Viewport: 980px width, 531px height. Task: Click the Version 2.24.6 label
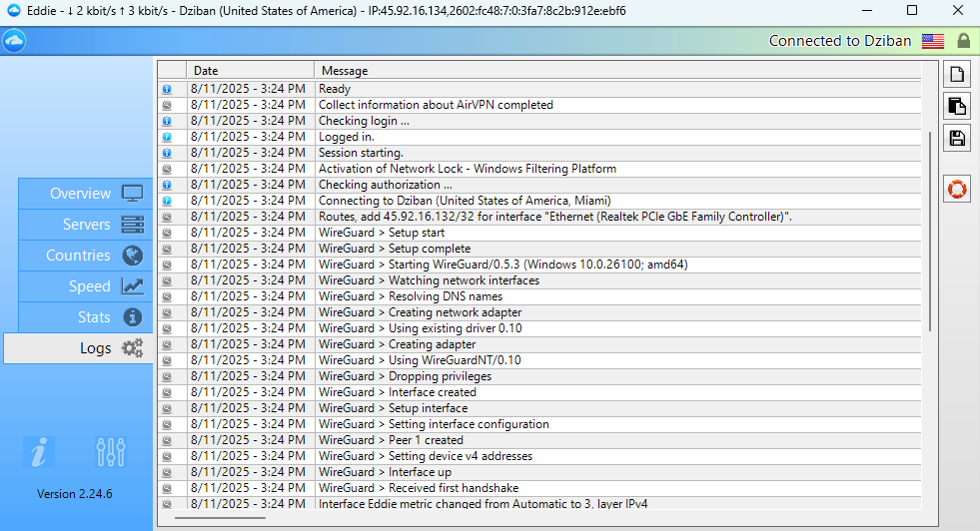click(74, 494)
